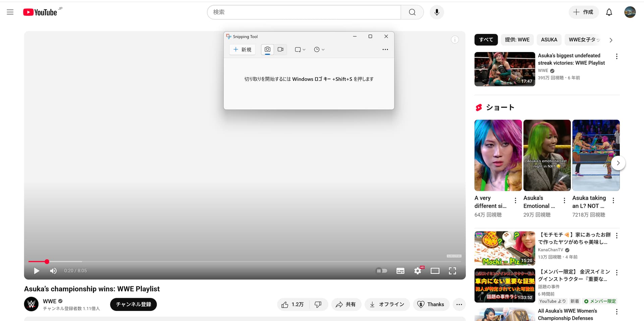The width and height of the screenshot is (644, 321).
Task: Click 新規 in Snipping Tool
Action: (243, 50)
